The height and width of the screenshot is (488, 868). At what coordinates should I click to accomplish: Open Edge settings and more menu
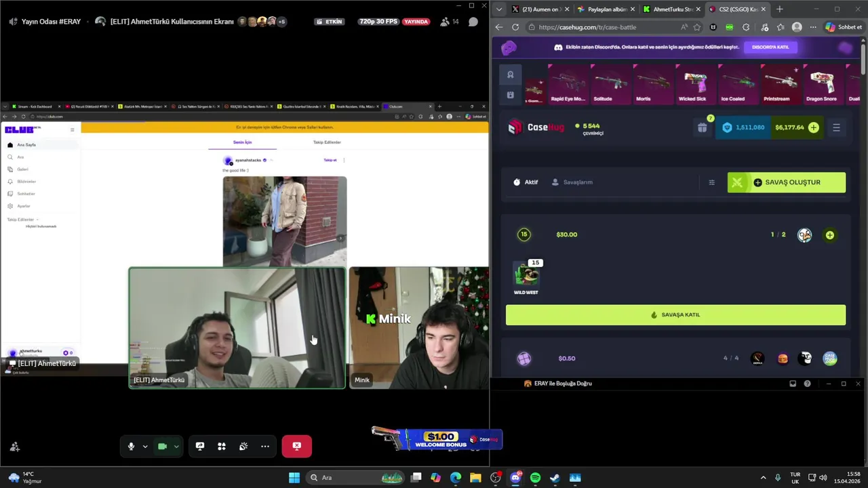[x=813, y=27]
